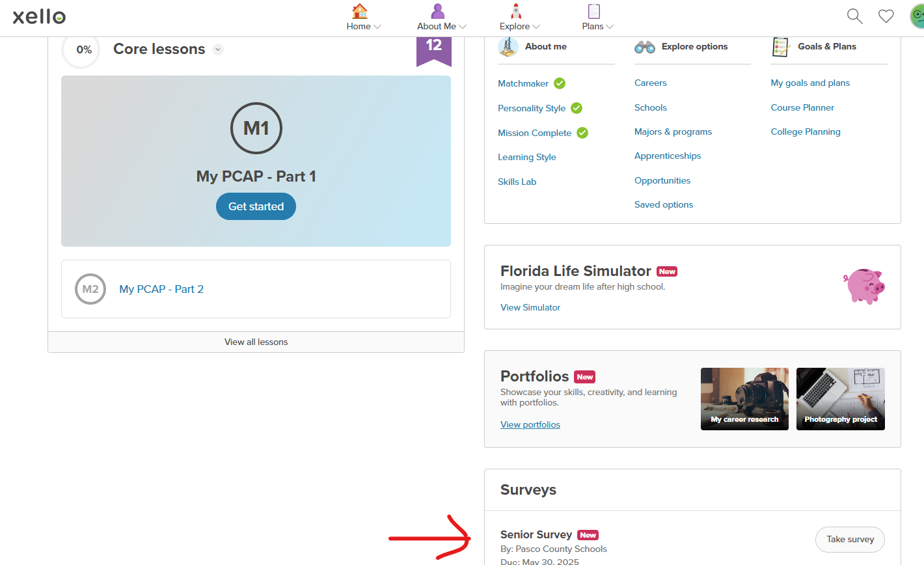
Task: Click the Home house icon
Action: [359, 11]
